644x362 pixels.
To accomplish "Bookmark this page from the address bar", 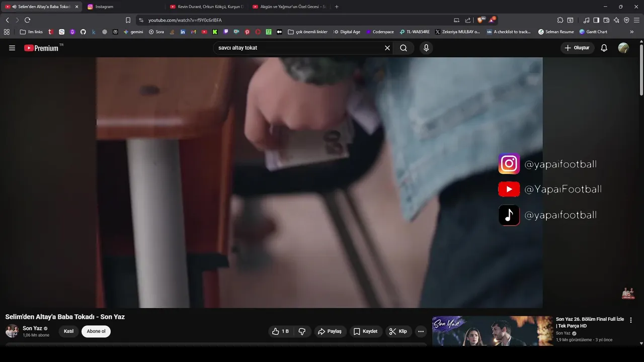I will [x=128, y=20].
